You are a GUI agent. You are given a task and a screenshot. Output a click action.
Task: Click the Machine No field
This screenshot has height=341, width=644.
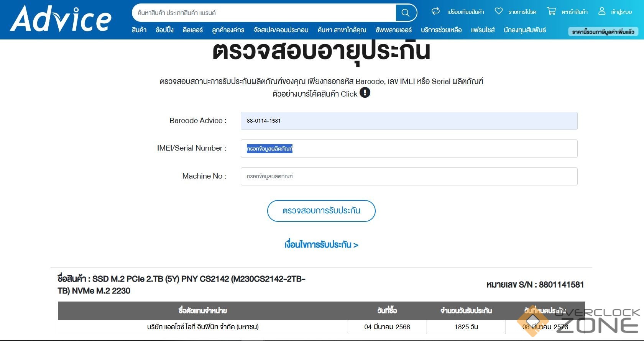tap(409, 176)
